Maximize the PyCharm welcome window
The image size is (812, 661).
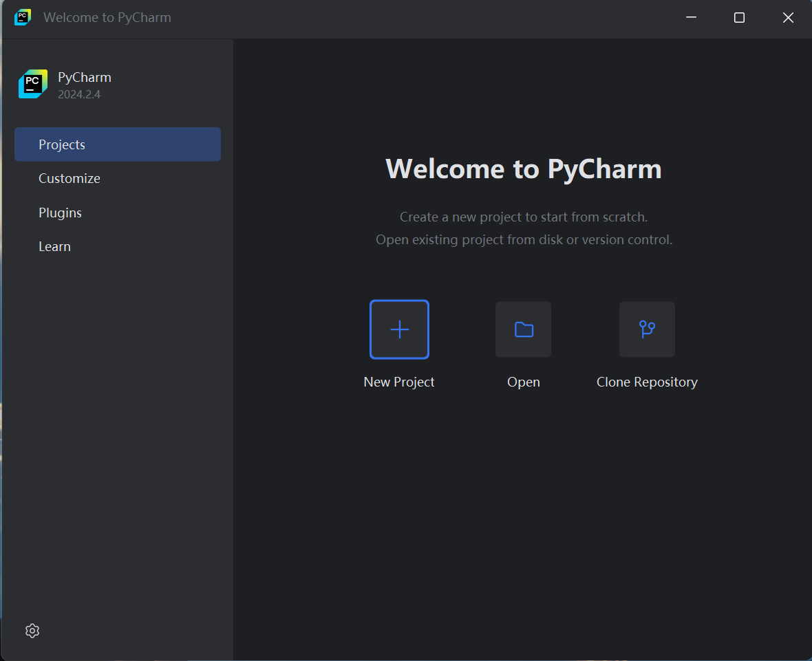[740, 18]
